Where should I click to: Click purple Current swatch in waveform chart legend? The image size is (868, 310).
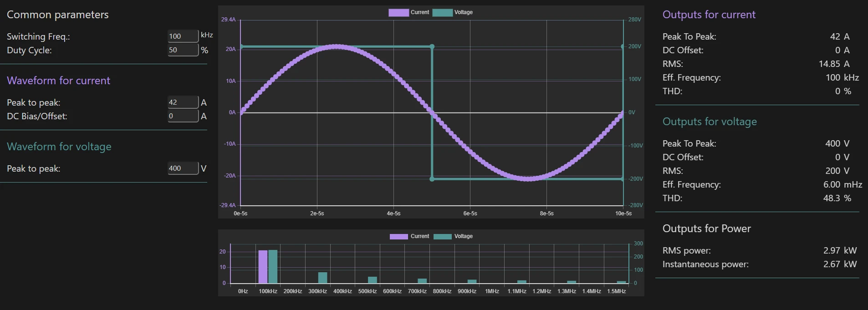coord(398,13)
